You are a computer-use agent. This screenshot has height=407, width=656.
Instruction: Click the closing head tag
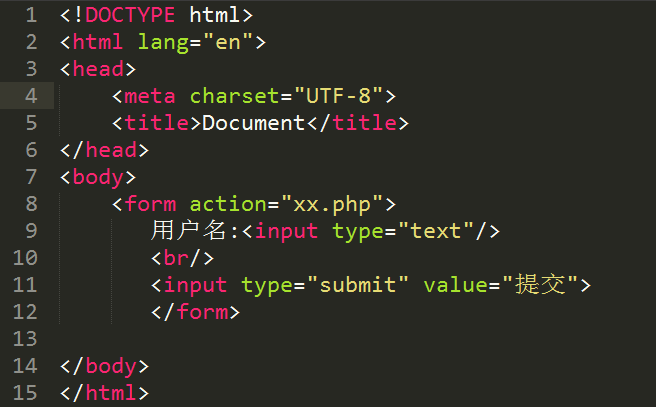[104, 150]
